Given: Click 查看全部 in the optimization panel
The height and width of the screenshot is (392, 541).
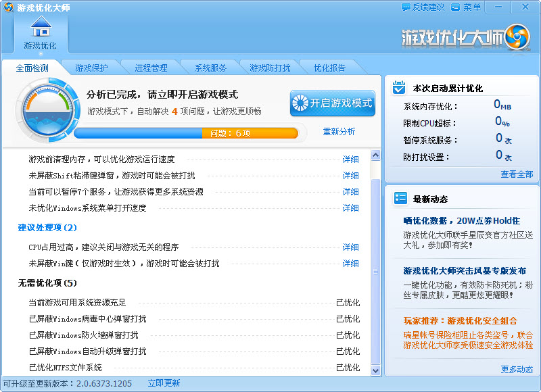Looking at the screenshot, I should (x=517, y=174).
